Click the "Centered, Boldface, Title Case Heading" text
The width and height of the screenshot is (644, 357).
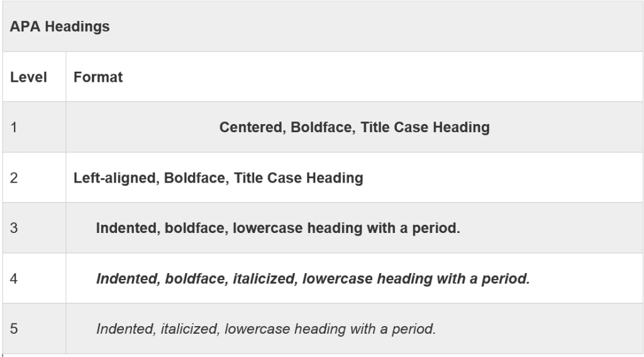pyautogui.click(x=354, y=128)
